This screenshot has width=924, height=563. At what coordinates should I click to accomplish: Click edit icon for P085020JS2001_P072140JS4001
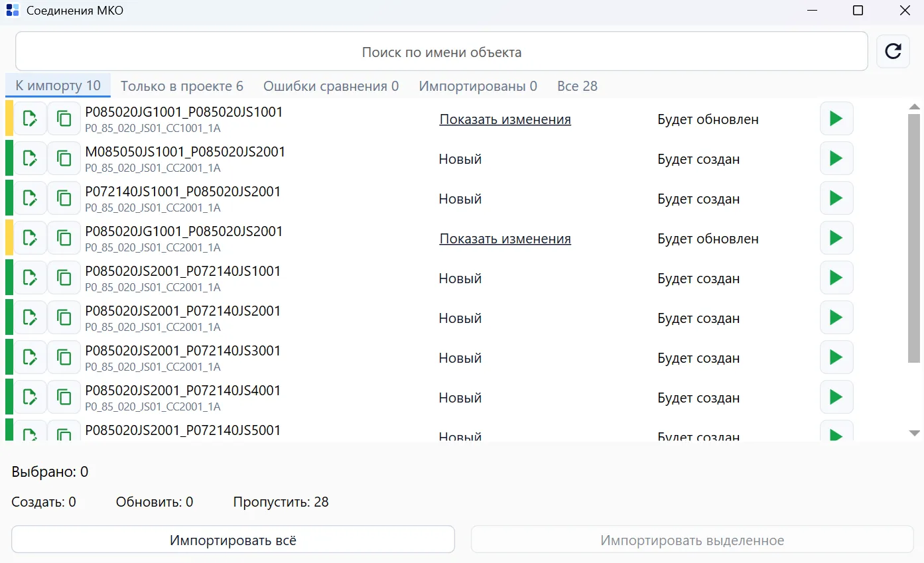coord(30,397)
